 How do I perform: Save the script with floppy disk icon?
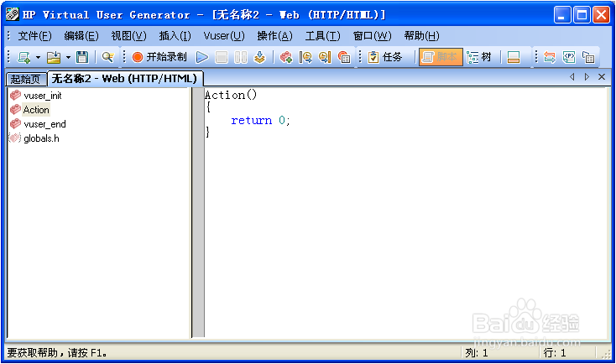point(82,57)
